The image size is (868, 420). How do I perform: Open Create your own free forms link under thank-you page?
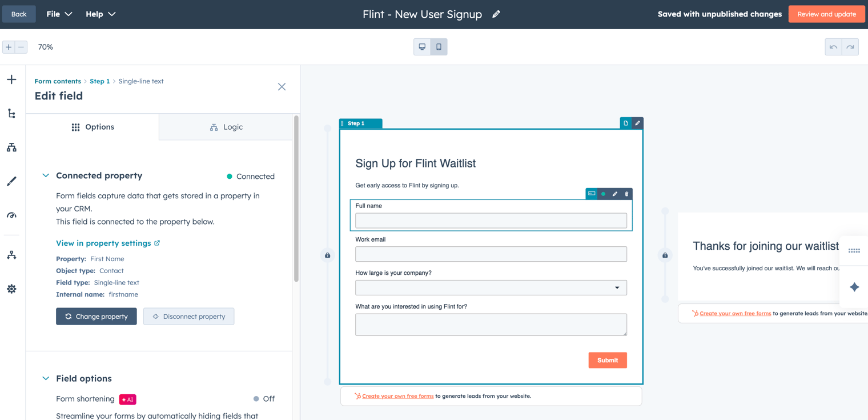[x=735, y=313]
